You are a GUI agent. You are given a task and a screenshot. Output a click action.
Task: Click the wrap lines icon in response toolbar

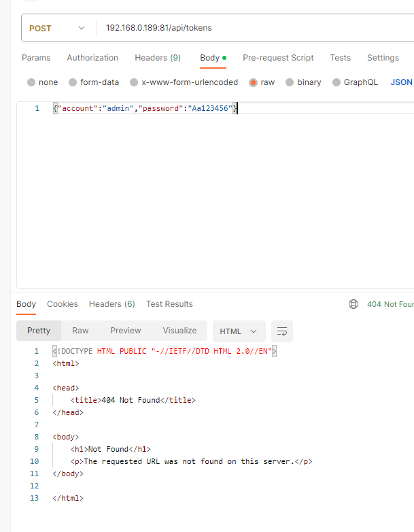(x=282, y=331)
